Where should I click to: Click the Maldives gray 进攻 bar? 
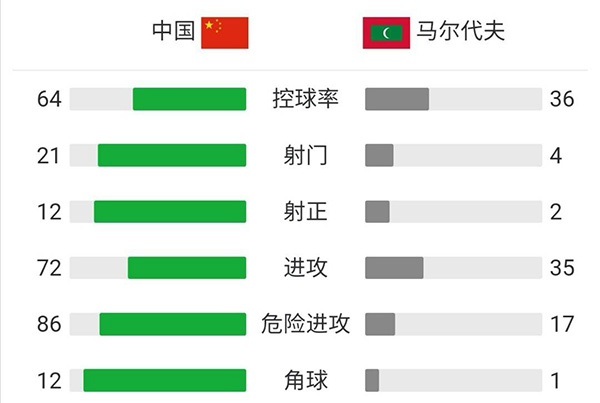coord(394,267)
